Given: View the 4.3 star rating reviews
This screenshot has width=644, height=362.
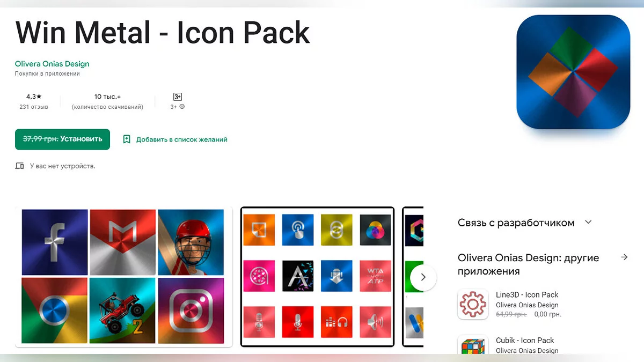Looking at the screenshot, I should pyautogui.click(x=34, y=101).
